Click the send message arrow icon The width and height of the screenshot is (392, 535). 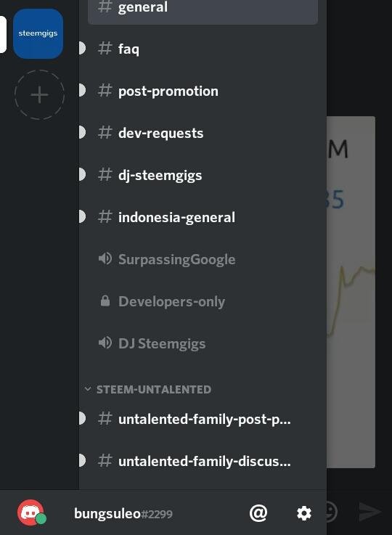tap(369, 512)
